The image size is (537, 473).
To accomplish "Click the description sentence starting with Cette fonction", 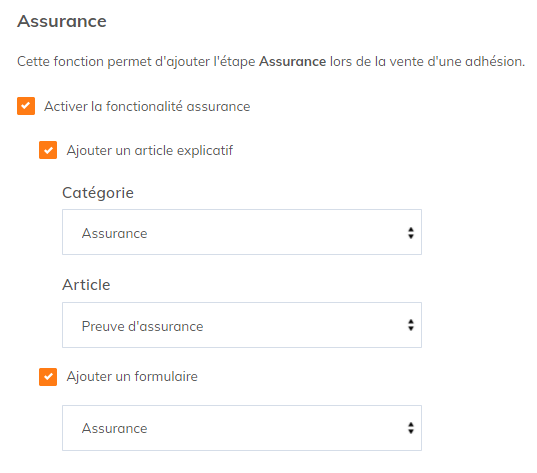I will point(271,62).
